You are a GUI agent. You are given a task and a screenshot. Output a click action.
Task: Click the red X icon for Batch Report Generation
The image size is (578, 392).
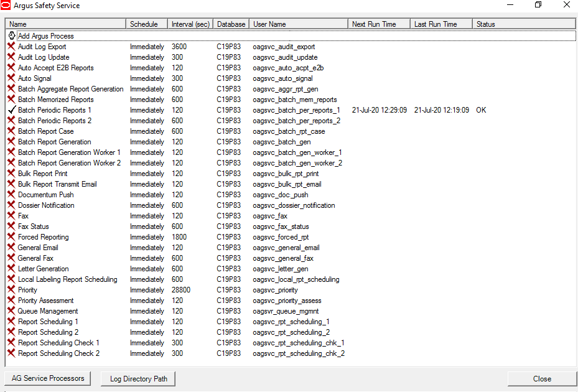pyautogui.click(x=11, y=142)
